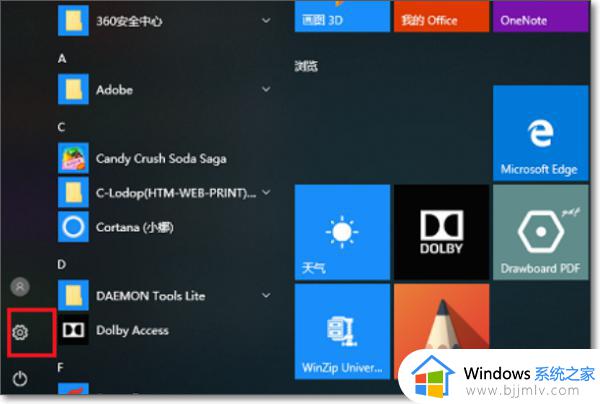Expand the C-Lodop folder chevron
600x404 pixels.
tap(266, 192)
